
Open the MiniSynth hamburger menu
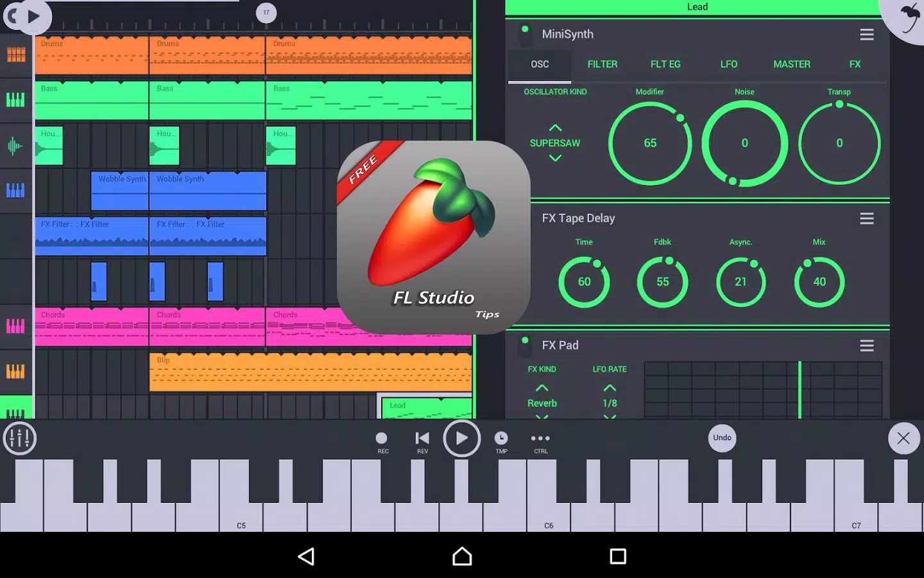pyautogui.click(x=867, y=35)
